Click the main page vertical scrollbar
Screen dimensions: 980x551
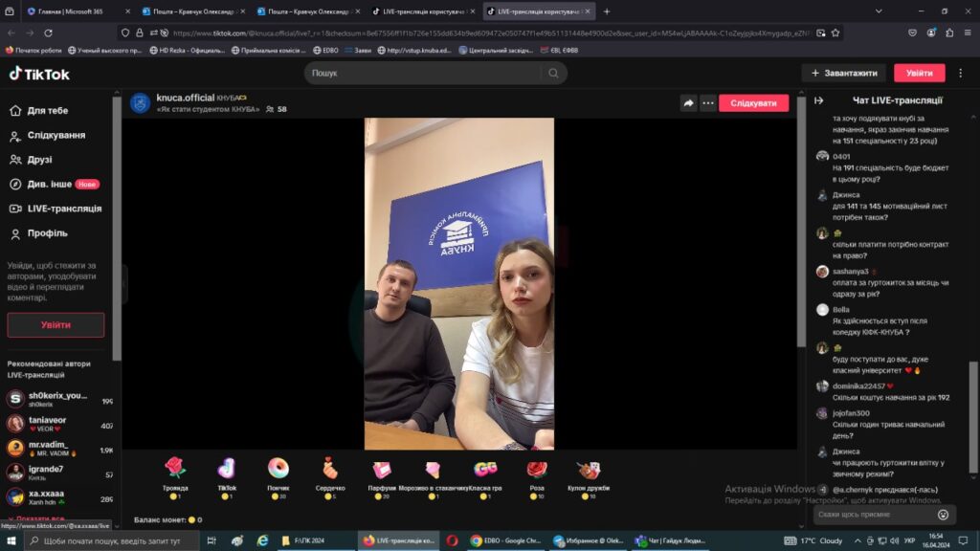[801, 222]
